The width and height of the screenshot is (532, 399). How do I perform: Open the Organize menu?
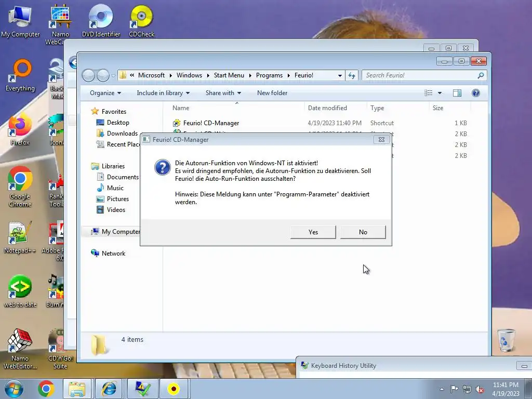tap(105, 93)
